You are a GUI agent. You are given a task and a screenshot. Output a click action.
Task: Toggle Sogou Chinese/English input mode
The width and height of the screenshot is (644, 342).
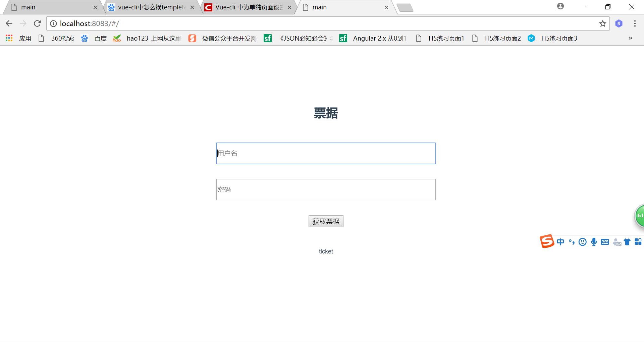560,242
